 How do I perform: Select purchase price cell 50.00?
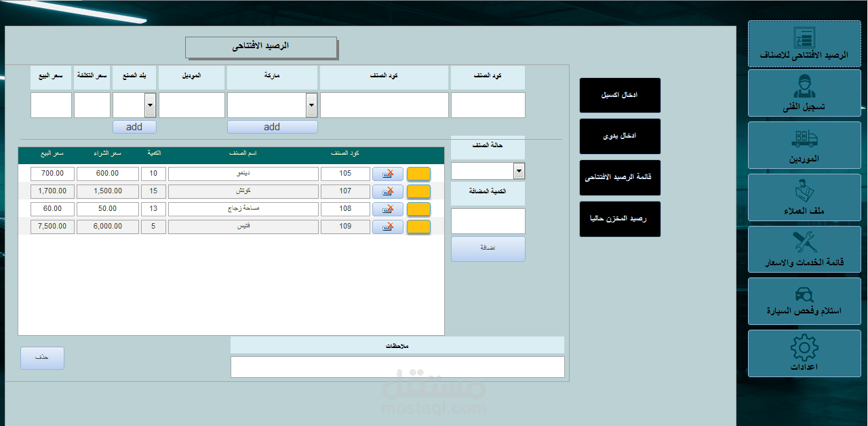(107, 209)
